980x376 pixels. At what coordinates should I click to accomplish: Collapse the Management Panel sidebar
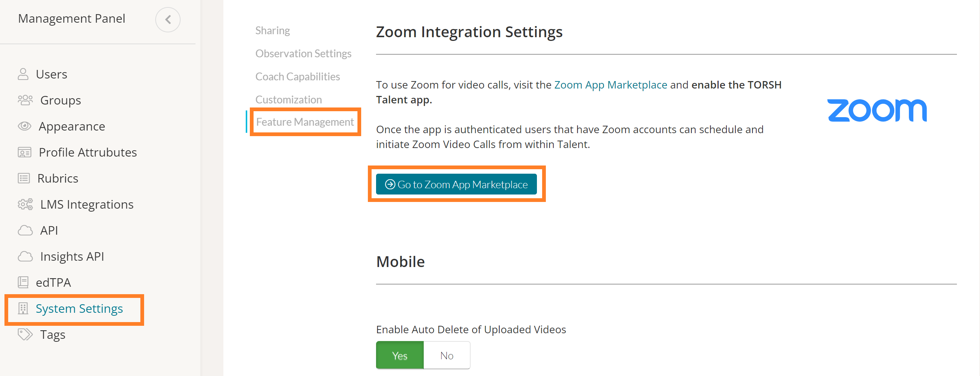[168, 19]
